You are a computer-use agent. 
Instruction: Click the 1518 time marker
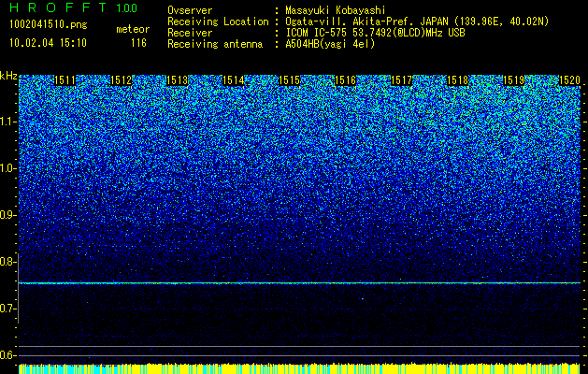457,80
